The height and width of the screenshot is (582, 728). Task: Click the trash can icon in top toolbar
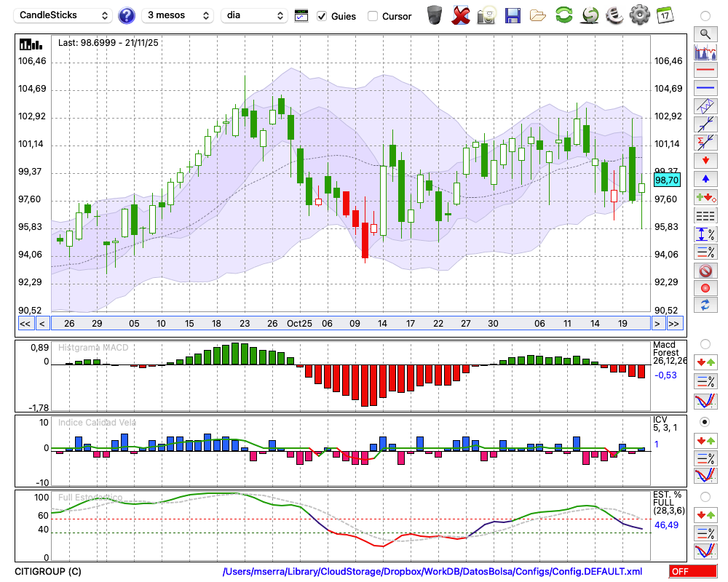click(435, 15)
